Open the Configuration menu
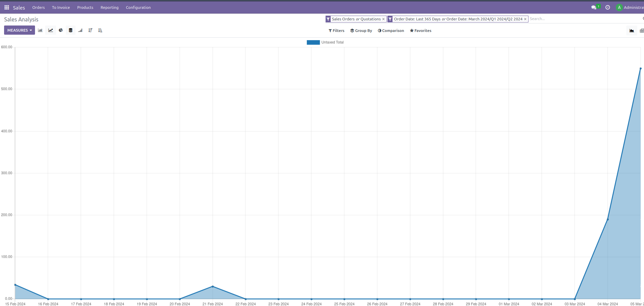 pyautogui.click(x=138, y=7)
